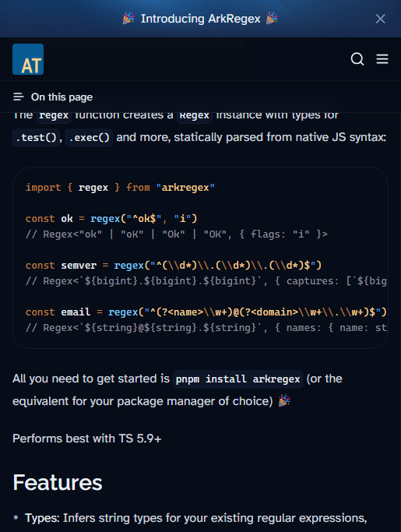
Task: Click the const email code line
Action: coord(206,312)
